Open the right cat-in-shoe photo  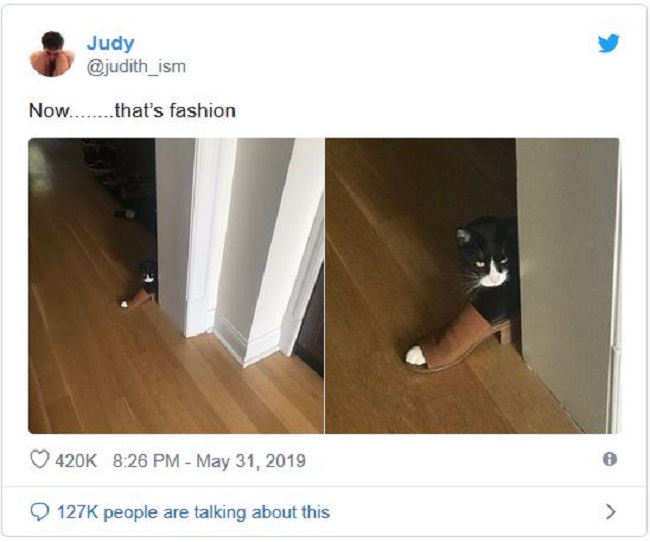click(472, 286)
